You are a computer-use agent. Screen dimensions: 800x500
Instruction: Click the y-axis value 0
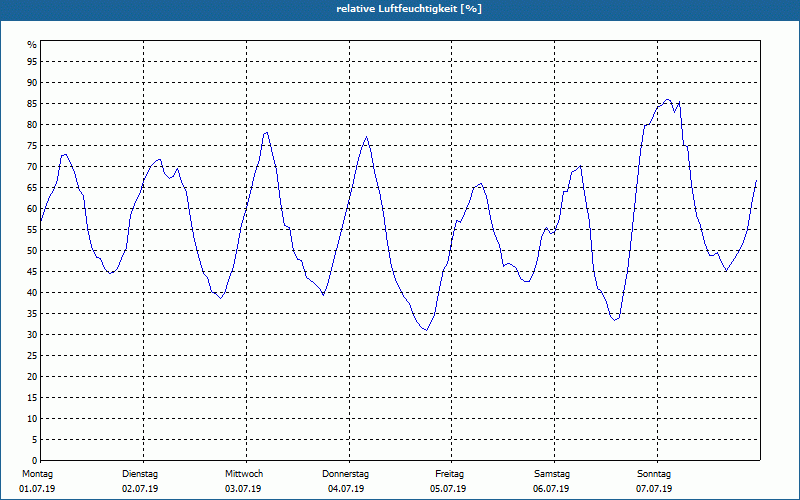[x=35, y=461]
